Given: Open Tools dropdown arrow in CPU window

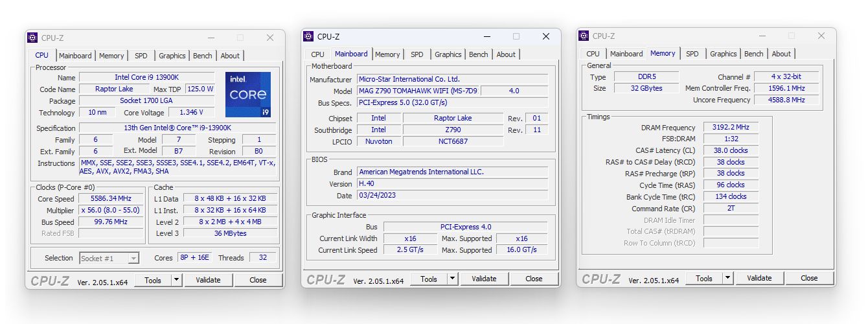Looking at the screenshot, I should pos(176,280).
